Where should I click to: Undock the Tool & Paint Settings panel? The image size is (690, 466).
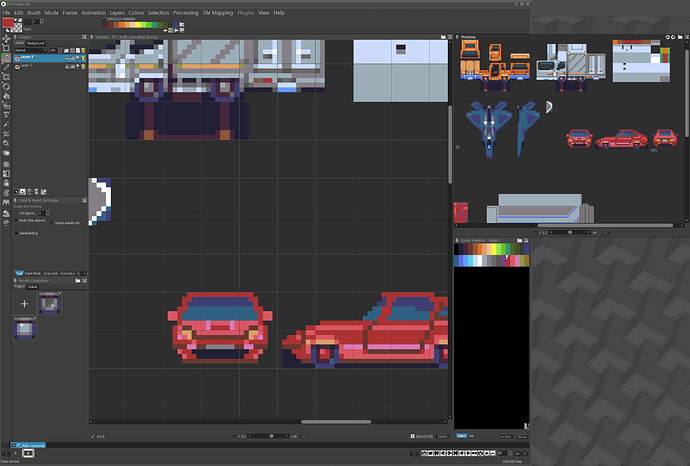pyautogui.click(x=84, y=200)
